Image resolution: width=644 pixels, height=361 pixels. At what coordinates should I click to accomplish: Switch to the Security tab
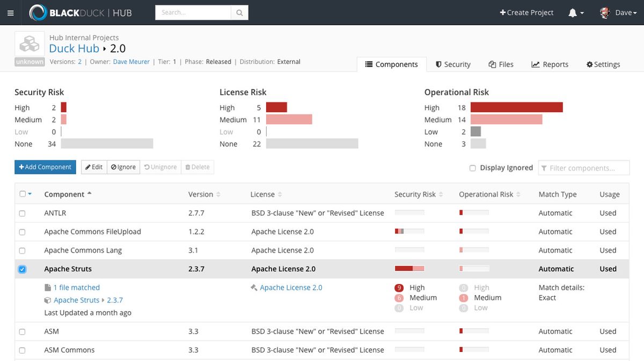[x=452, y=64]
